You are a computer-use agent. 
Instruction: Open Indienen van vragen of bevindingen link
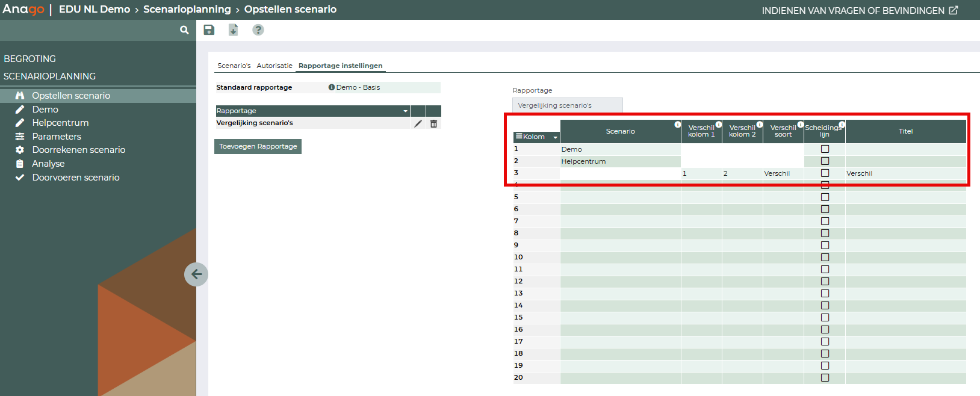(859, 10)
